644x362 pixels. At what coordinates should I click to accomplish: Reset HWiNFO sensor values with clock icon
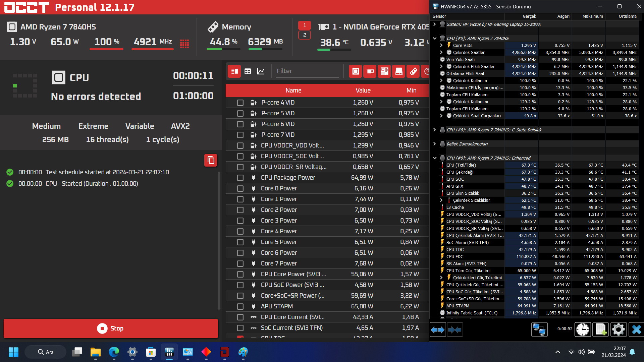point(583,330)
